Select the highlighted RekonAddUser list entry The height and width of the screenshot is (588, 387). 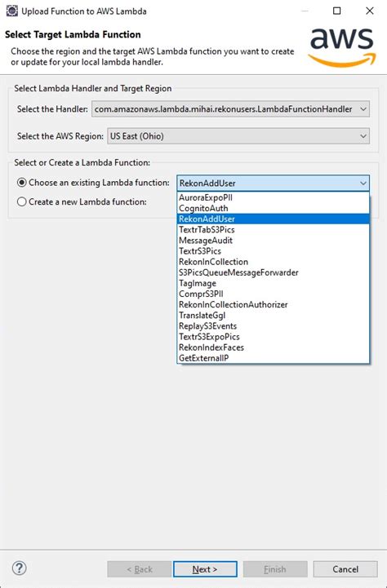coord(274,219)
